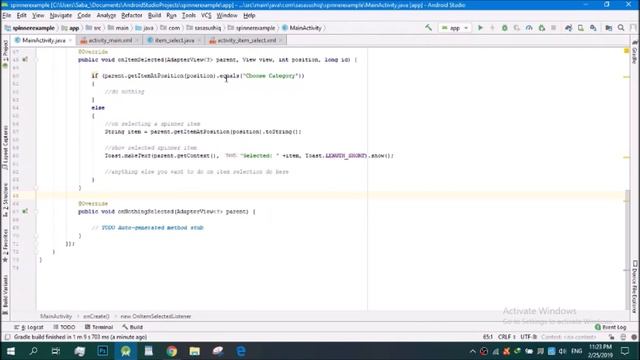Click the java folder breadcrumb
Screen dimensions: 640x360
(x=144, y=28)
